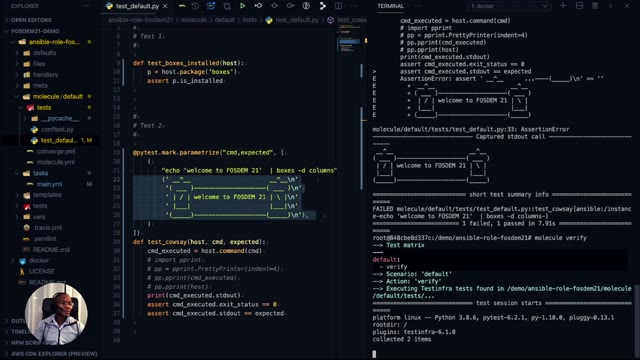Open converge.yml file
This screenshot has width=640, height=360.
[x=56, y=151]
